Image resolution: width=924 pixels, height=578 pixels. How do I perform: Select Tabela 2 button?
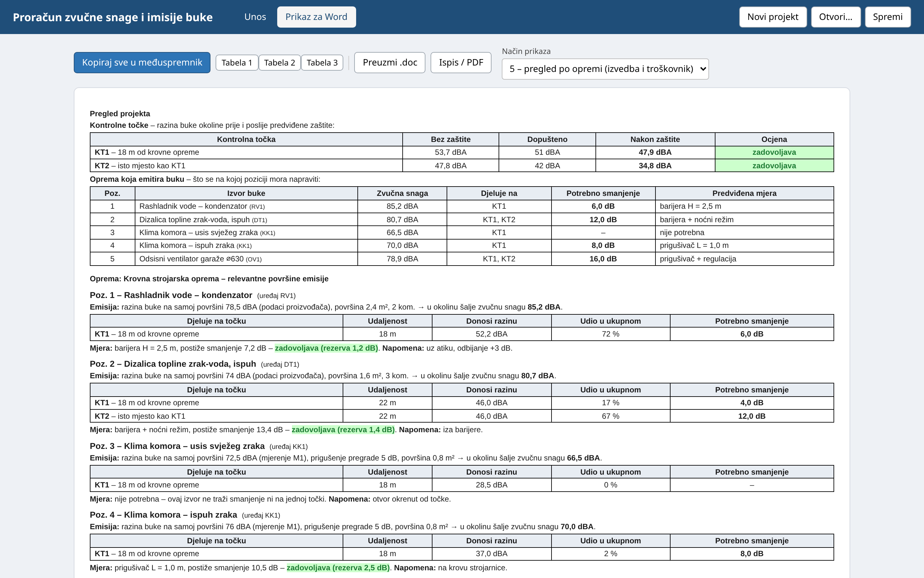coord(279,63)
